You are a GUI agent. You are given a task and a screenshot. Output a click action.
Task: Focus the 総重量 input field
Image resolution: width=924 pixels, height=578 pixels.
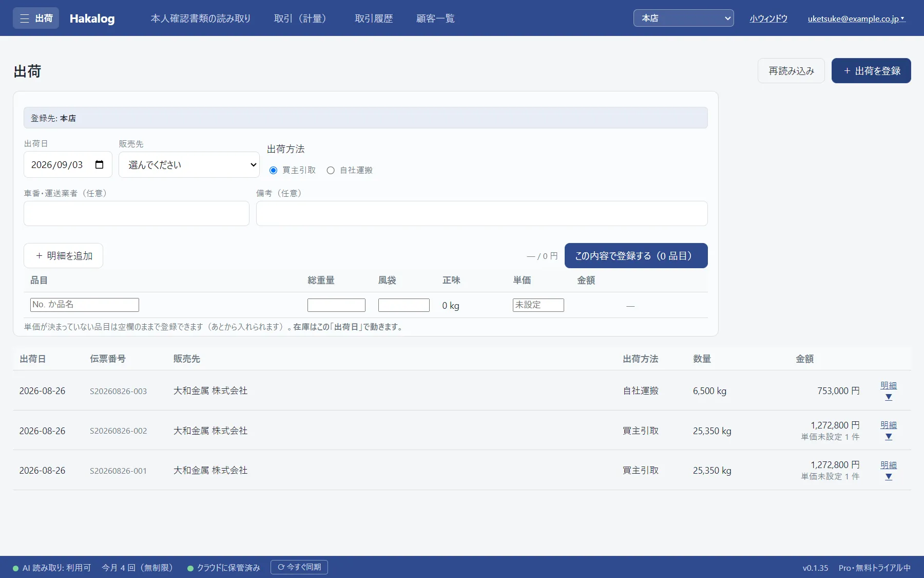click(x=336, y=305)
